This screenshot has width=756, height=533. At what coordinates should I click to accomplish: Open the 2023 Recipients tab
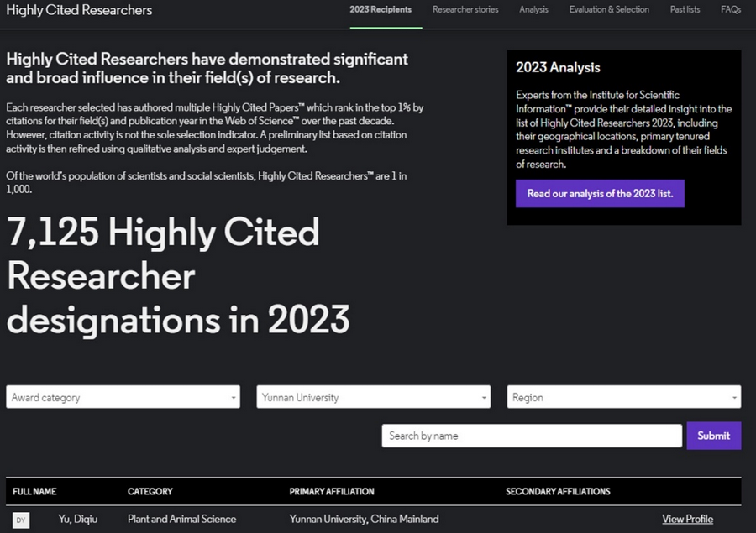pos(381,9)
